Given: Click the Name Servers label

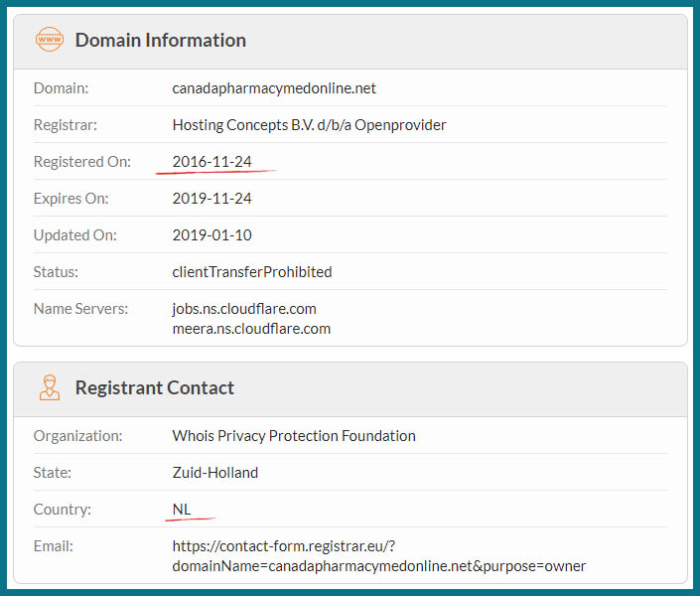Looking at the screenshot, I should pyautogui.click(x=80, y=309).
